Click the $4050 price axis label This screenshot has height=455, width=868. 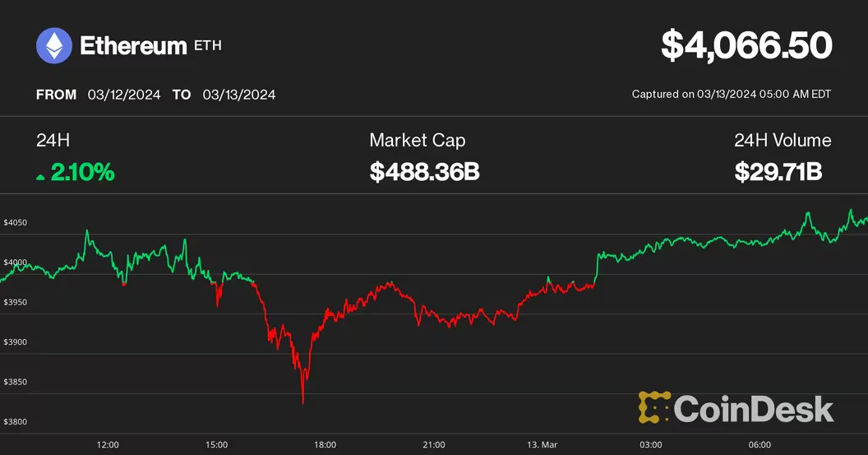click(x=16, y=223)
